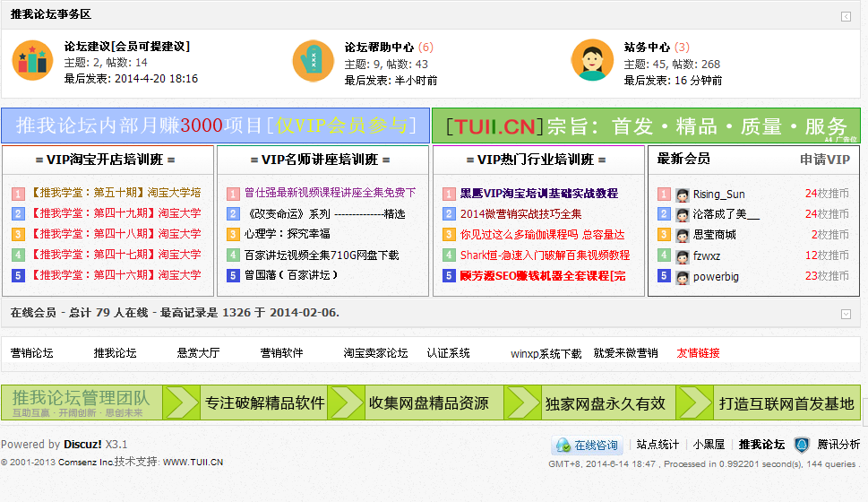Screen dimensions: 868x502
Task: Click the 就爱来微营销 link
Action: click(625, 353)
